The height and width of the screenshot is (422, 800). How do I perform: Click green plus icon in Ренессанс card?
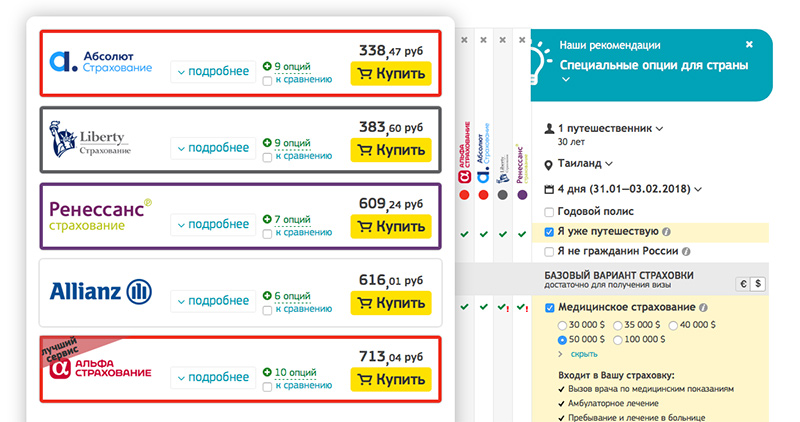tap(267, 219)
